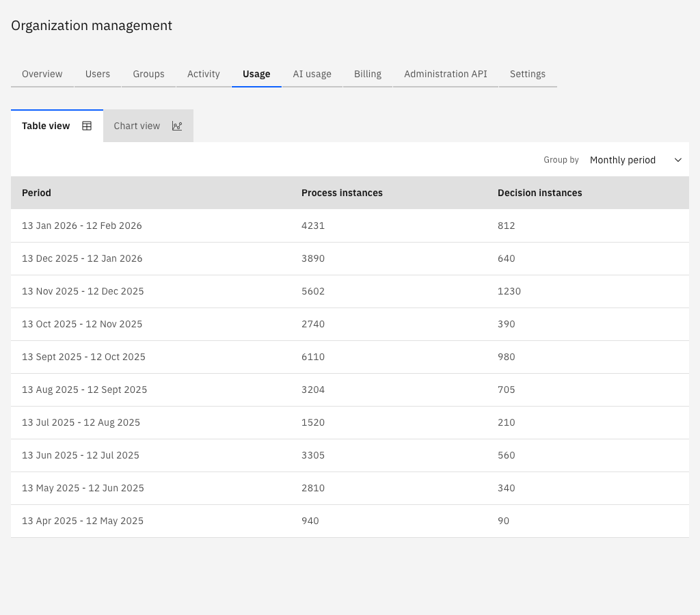Click decision instances value 560

click(x=507, y=455)
